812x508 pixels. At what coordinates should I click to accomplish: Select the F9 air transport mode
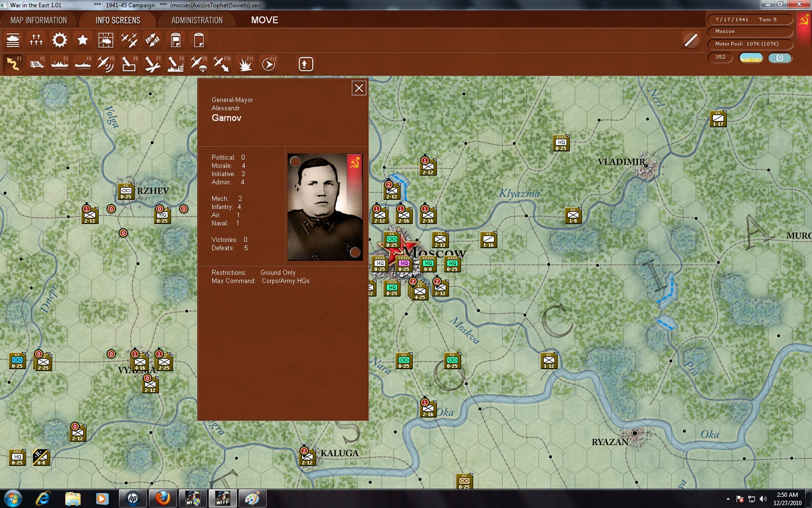click(199, 64)
